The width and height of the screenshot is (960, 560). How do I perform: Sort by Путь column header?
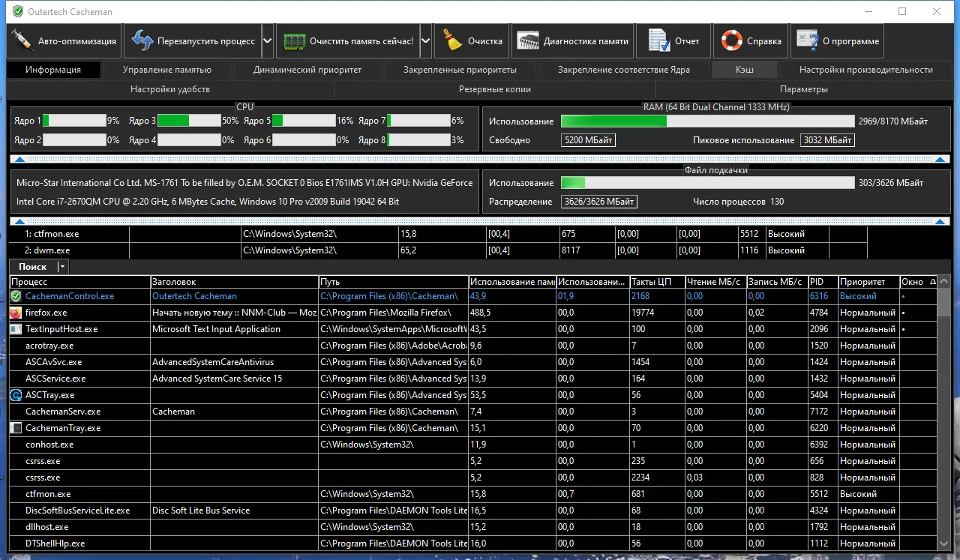pyautogui.click(x=393, y=282)
